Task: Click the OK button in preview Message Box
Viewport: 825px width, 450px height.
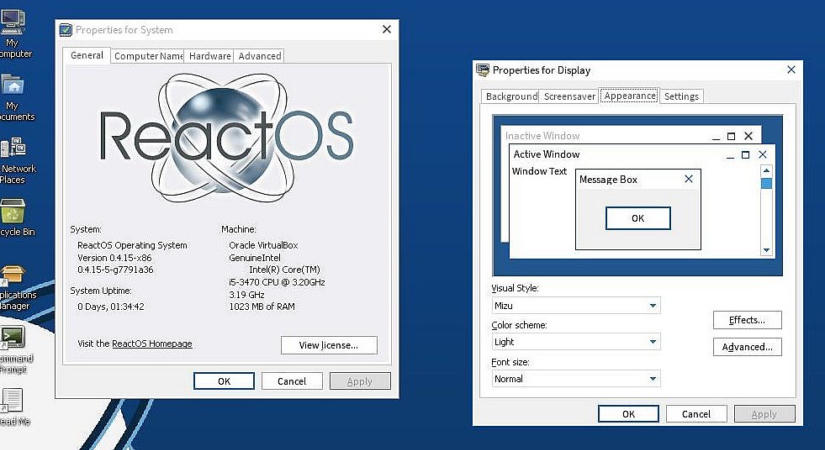Action: [x=638, y=218]
